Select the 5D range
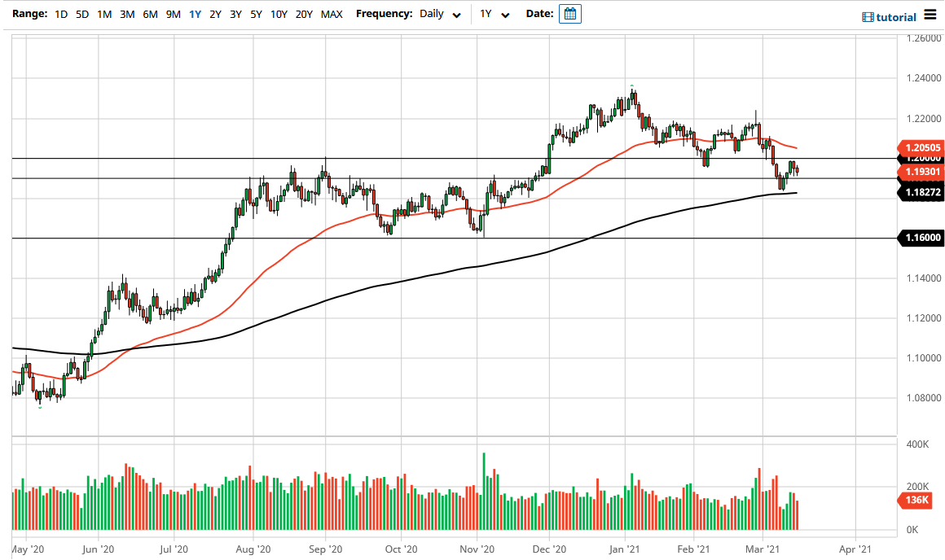 [x=82, y=14]
